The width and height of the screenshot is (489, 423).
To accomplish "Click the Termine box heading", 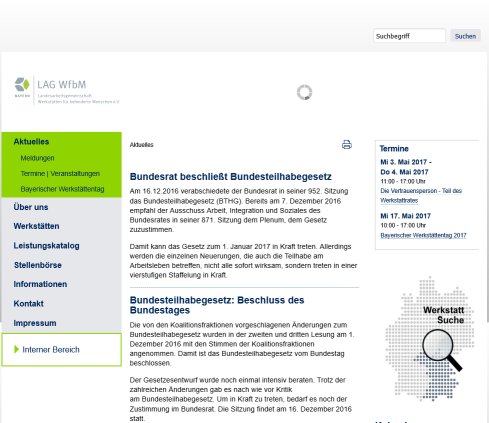I will click(x=394, y=149).
